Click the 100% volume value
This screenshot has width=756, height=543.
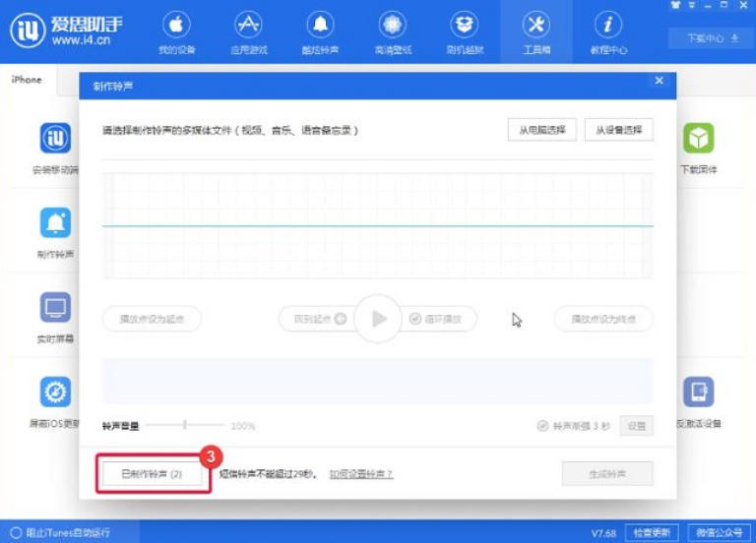tap(243, 426)
